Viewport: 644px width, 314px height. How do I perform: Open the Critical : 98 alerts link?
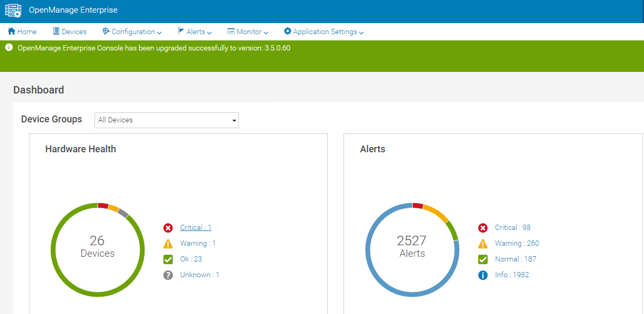coord(513,227)
